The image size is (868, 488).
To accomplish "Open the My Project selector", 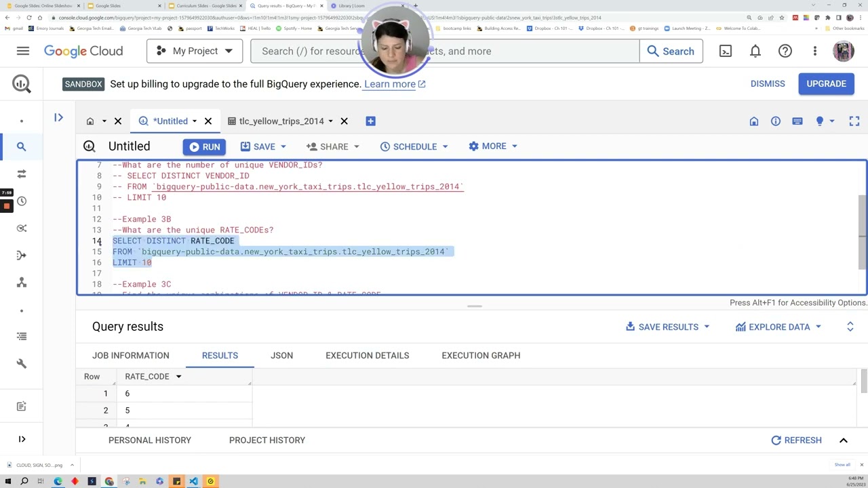I will (195, 51).
